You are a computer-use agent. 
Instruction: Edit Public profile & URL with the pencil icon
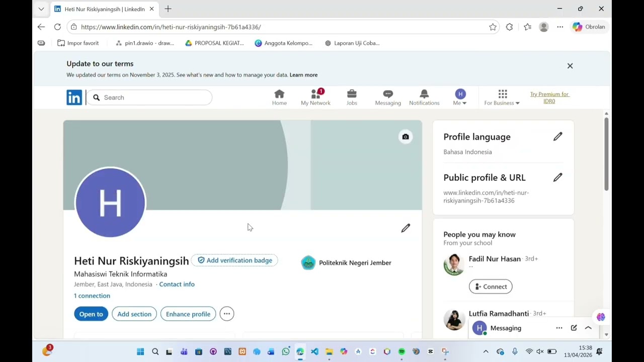pos(558,177)
